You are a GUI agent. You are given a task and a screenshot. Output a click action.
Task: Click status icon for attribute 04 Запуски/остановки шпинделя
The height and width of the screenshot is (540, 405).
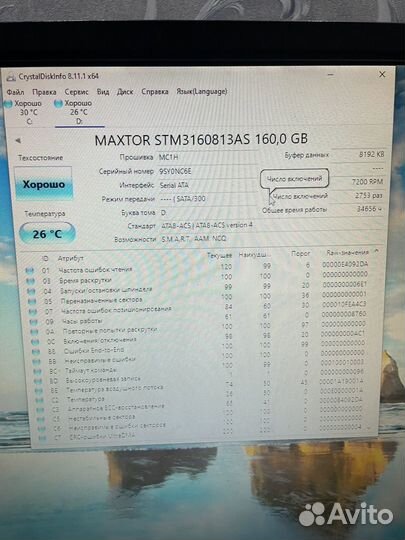(31, 291)
